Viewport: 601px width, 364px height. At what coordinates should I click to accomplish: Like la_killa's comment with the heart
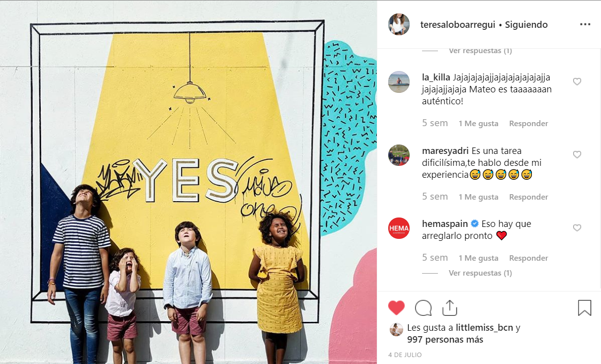(x=577, y=81)
